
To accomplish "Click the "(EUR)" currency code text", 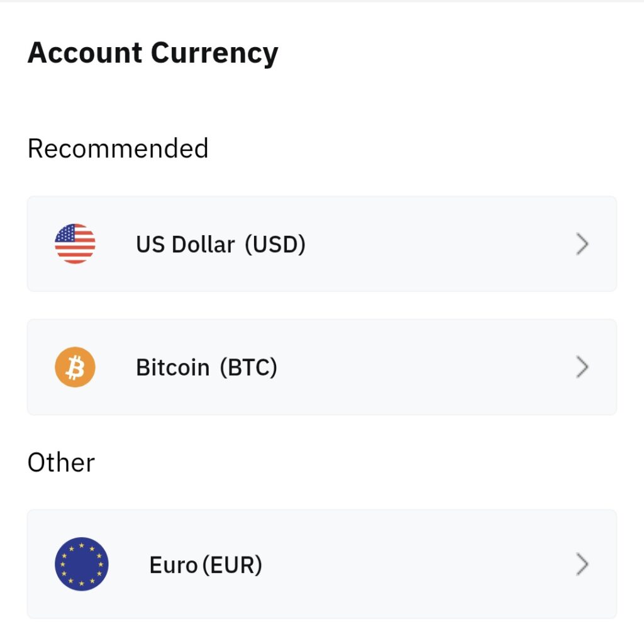I will pos(232,565).
